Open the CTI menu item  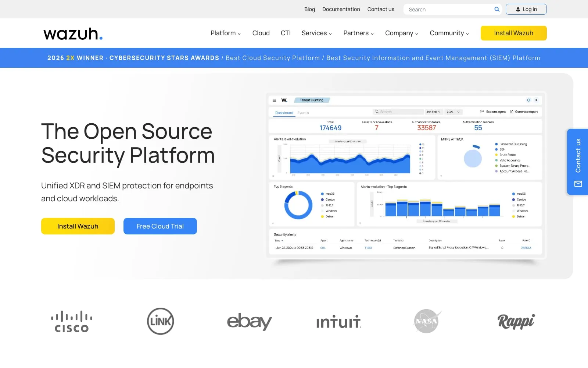(286, 33)
